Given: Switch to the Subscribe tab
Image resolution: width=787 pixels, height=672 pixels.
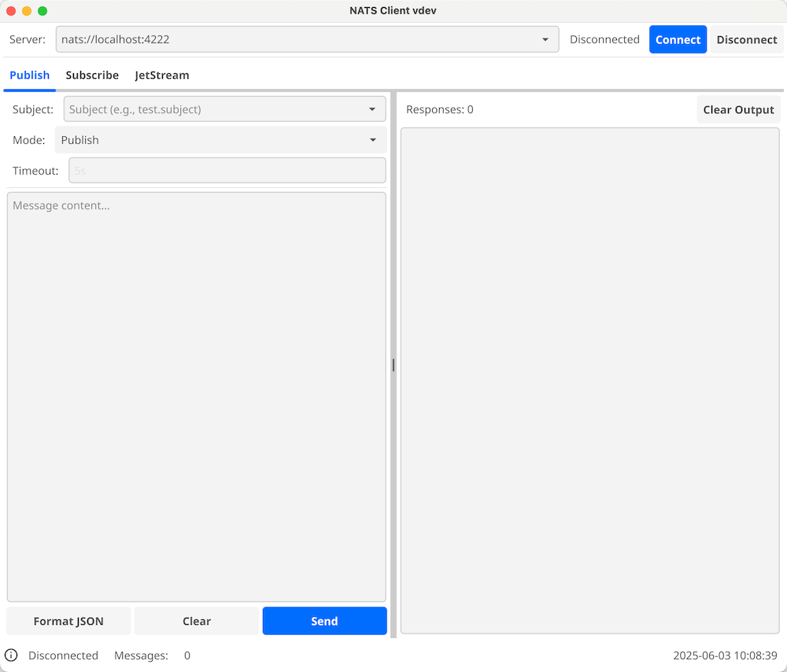Looking at the screenshot, I should point(92,76).
